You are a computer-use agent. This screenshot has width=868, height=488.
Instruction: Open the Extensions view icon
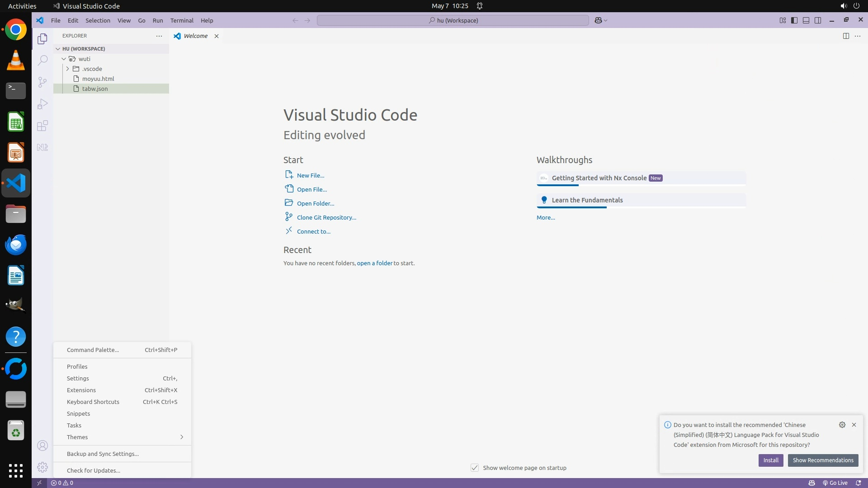click(x=42, y=126)
